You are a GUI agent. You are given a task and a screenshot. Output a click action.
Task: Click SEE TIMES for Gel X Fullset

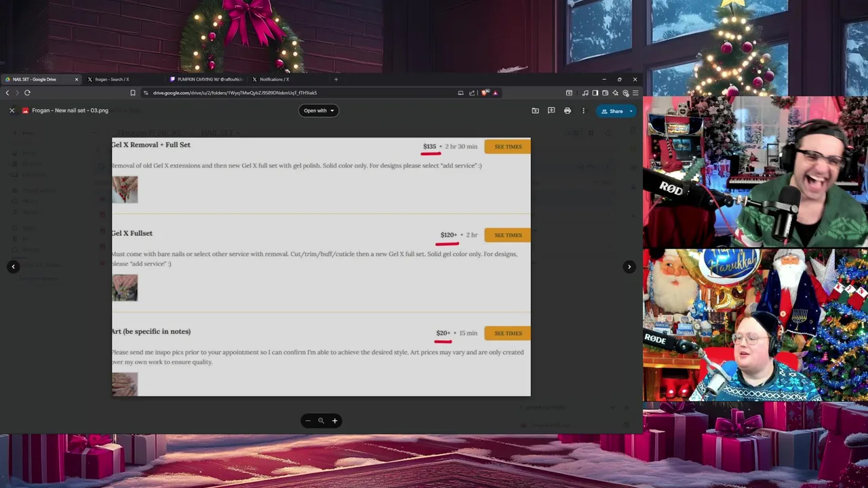508,235
